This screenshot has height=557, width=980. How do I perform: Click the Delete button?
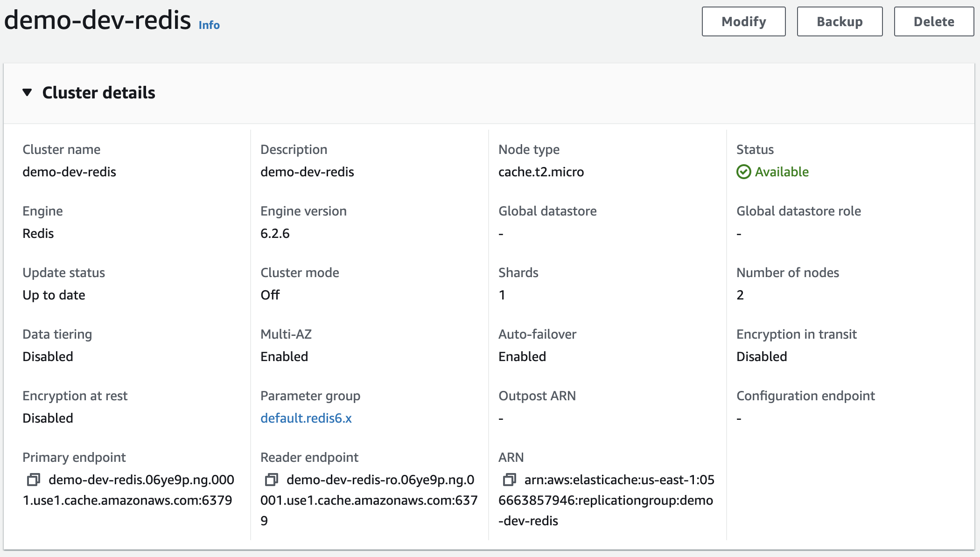[934, 21]
